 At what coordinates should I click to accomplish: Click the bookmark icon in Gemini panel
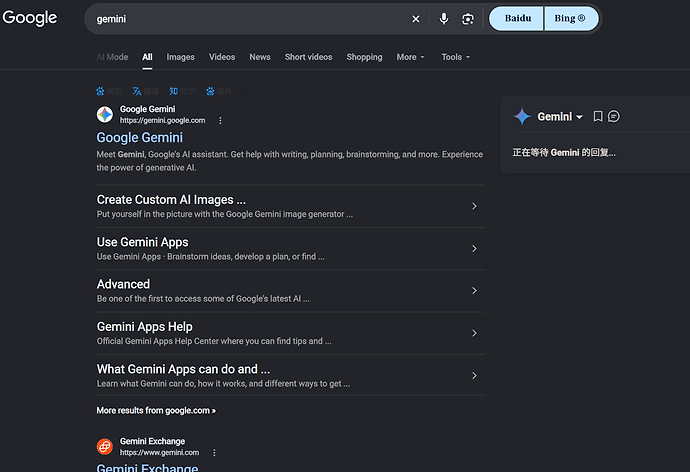598,116
